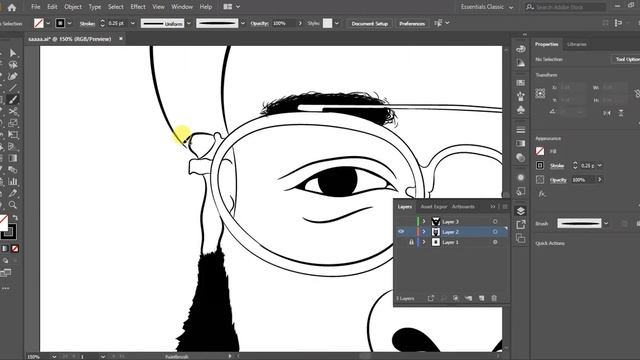Viewport: 640px width, 360px height.
Task: Toggle Flip Horizontal in Transform section
Action: pos(607,113)
